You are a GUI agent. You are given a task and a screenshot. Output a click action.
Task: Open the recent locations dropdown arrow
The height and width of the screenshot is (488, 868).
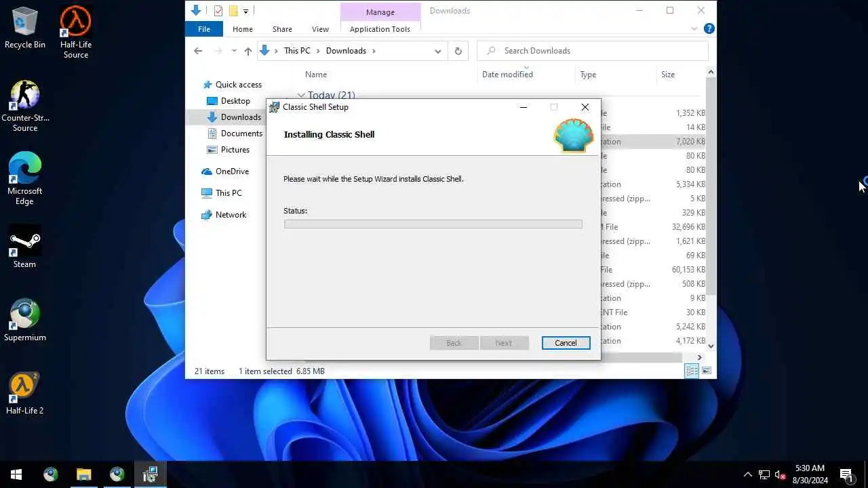[234, 51]
